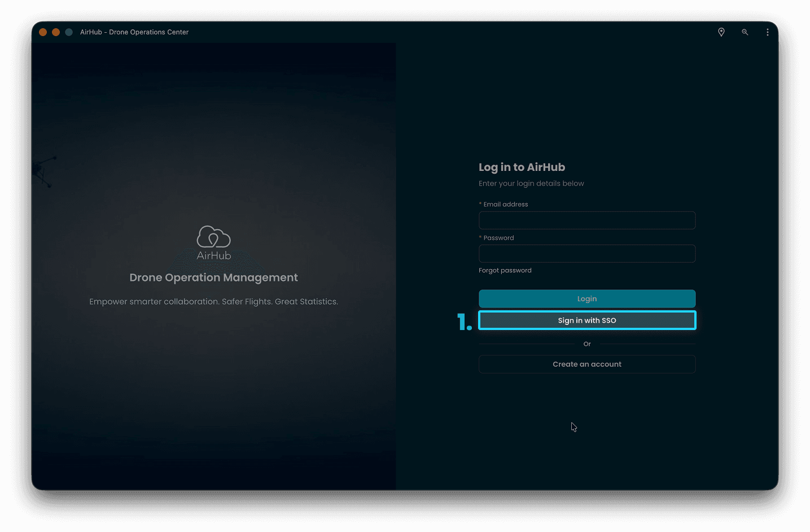Select the magnifier zoom icon
810x532 pixels.
745,32
